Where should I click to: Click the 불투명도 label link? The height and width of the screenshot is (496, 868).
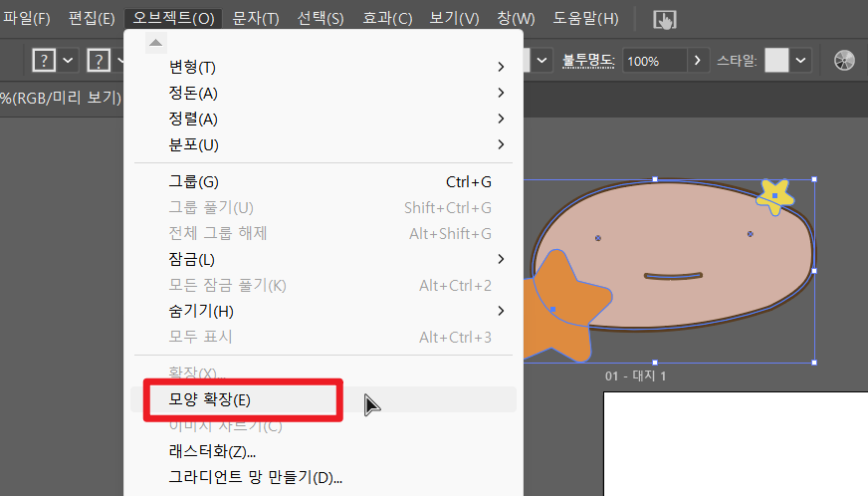point(588,61)
